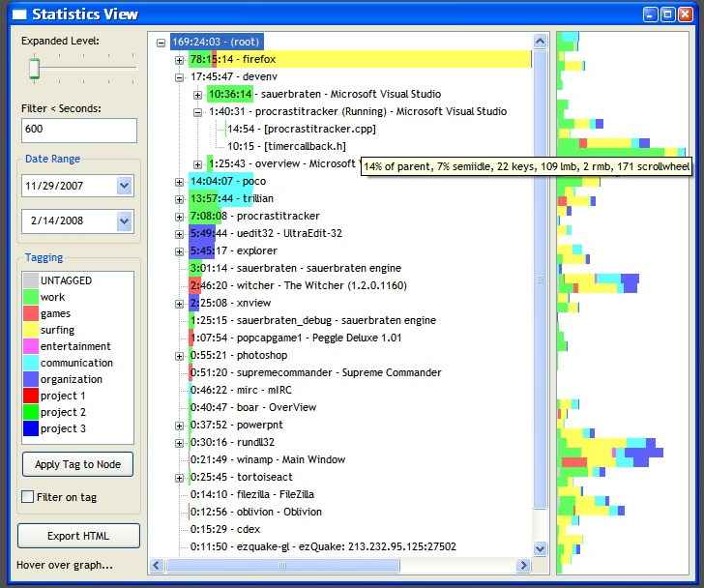Select the 169:24:03 - (root) row

point(217,42)
